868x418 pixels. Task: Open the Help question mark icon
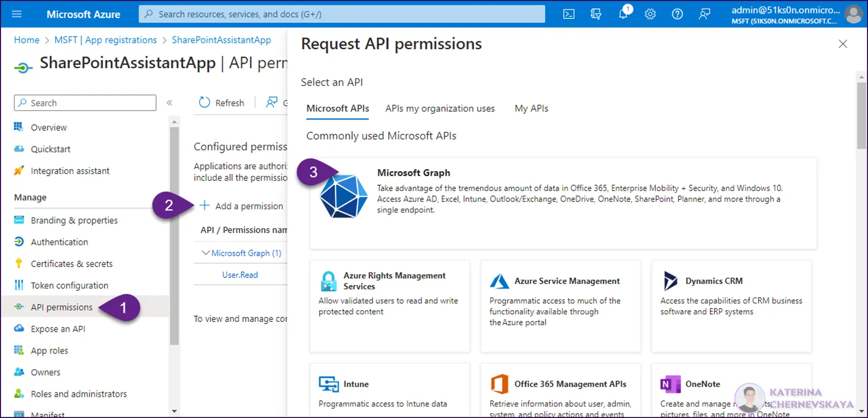[x=677, y=14]
